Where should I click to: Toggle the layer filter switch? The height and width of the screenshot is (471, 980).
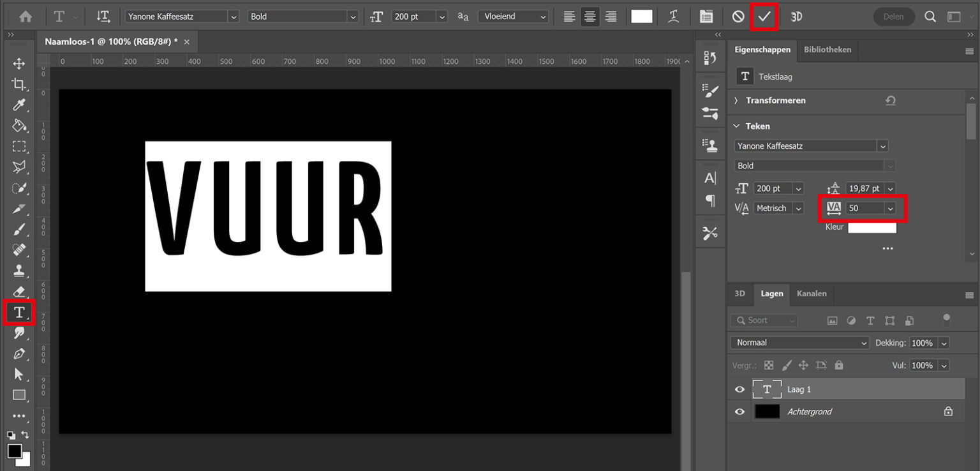946,320
